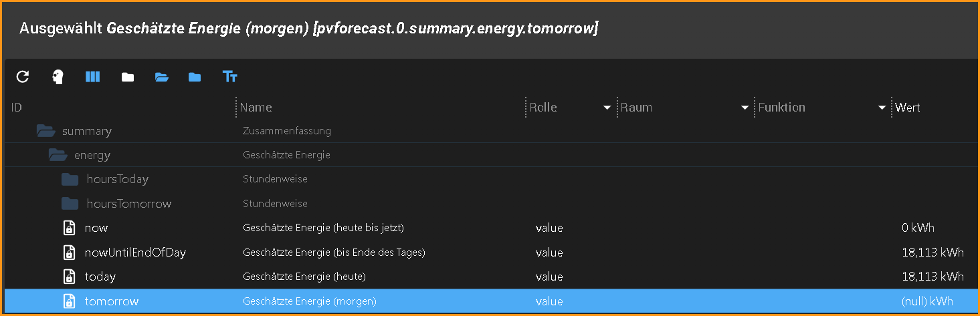Toggle the Tt text display icon

tap(230, 77)
